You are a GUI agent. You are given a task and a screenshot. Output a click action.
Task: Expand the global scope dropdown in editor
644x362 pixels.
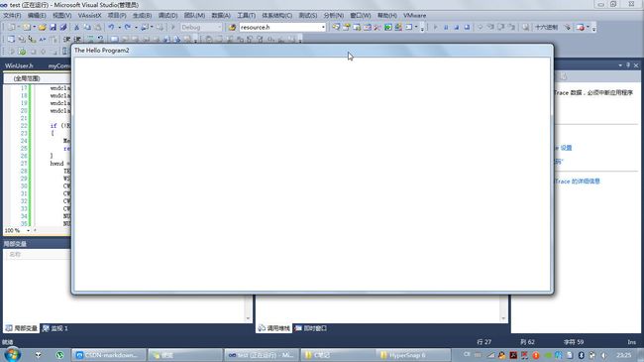click(37, 78)
